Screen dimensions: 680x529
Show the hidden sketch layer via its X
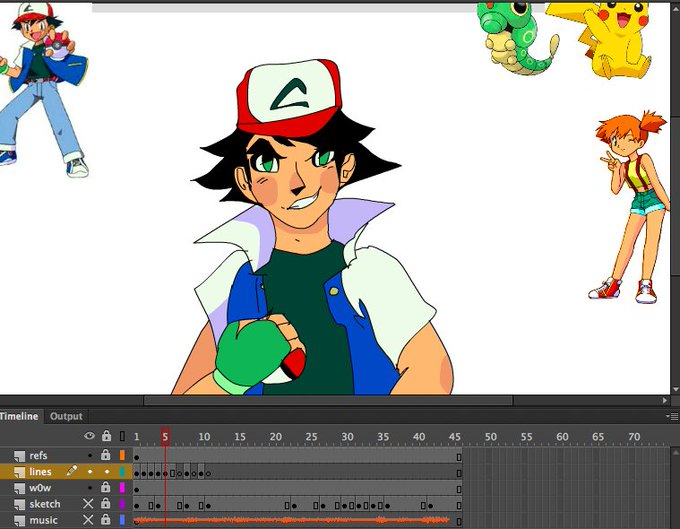point(88,504)
